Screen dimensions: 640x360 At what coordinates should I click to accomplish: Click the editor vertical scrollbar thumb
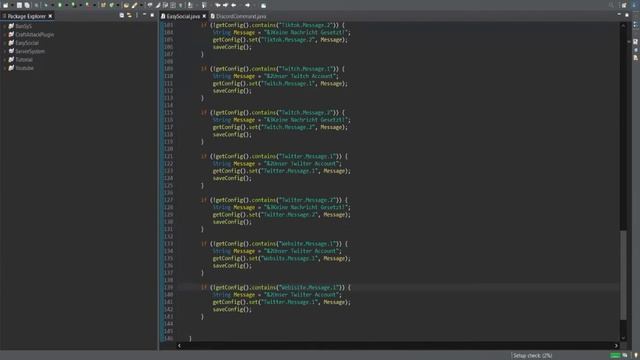click(623, 275)
